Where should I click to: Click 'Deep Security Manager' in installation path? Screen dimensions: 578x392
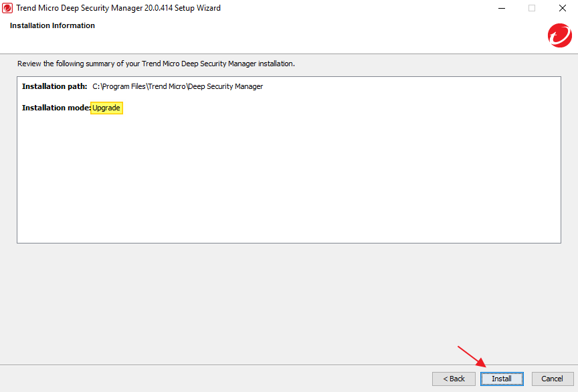(225, 86)
